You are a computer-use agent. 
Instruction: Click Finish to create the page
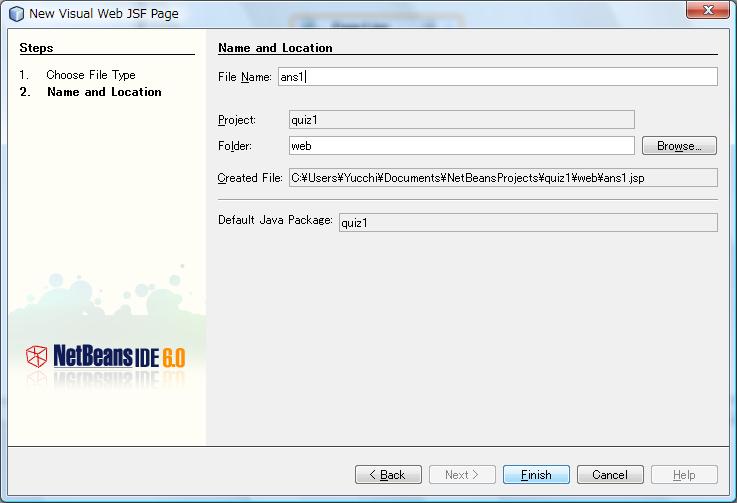tap(536, 475)
